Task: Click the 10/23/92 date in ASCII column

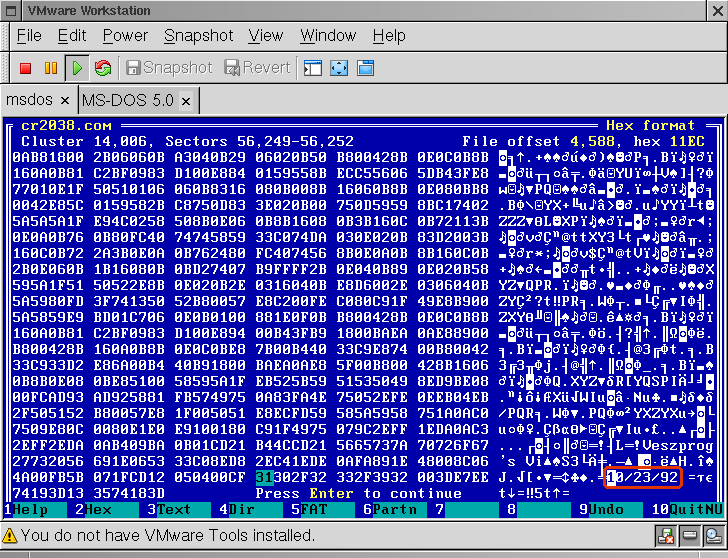Action: click(643, 477)
